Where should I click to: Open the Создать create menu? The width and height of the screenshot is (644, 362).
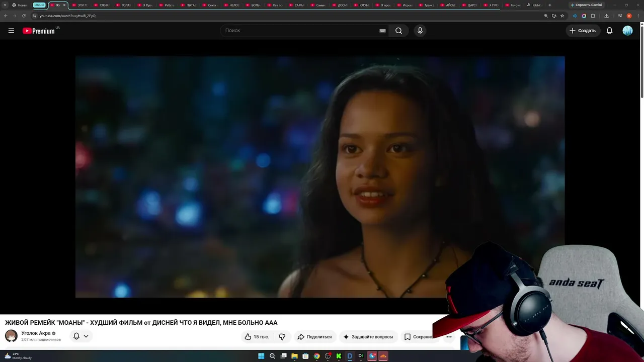583,31
